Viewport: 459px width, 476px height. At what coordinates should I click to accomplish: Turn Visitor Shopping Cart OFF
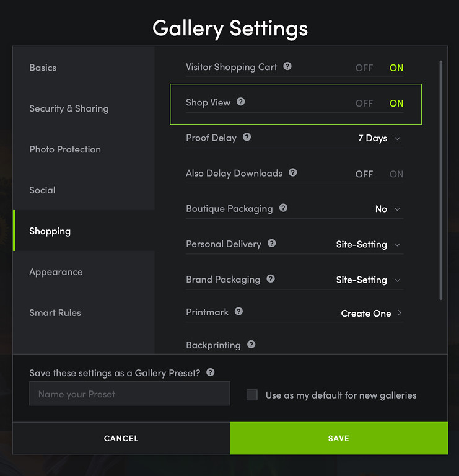point(364,68)
